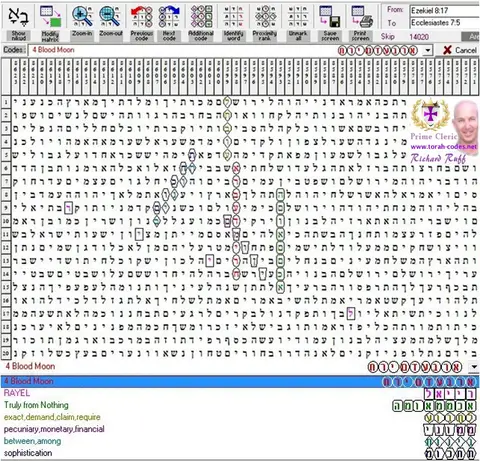
Task: Click Hebrew letters of the RAYEL row
Action: pyautogui.click(x=450, y=394)
